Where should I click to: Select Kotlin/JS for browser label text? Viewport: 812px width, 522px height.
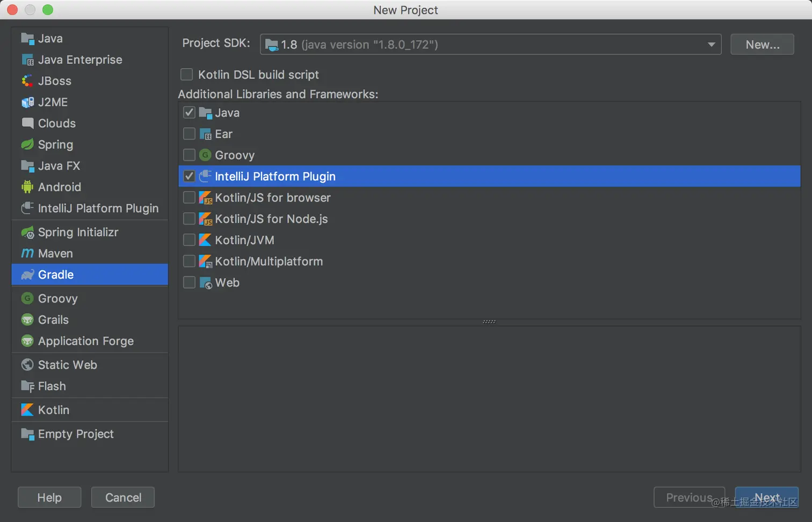[273, 198]
